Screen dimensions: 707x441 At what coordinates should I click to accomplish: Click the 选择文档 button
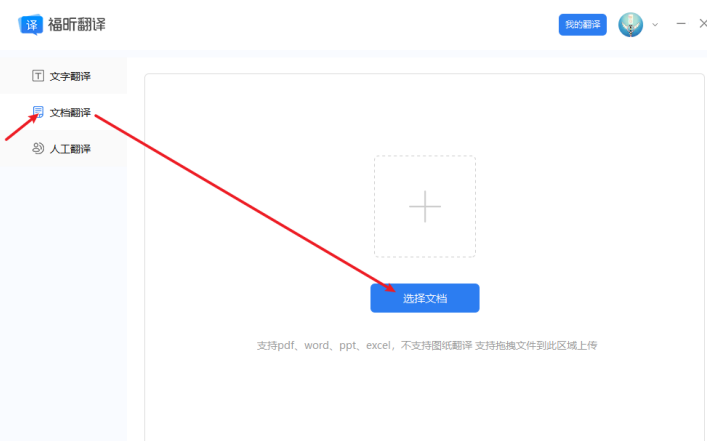tap(425, 298)
